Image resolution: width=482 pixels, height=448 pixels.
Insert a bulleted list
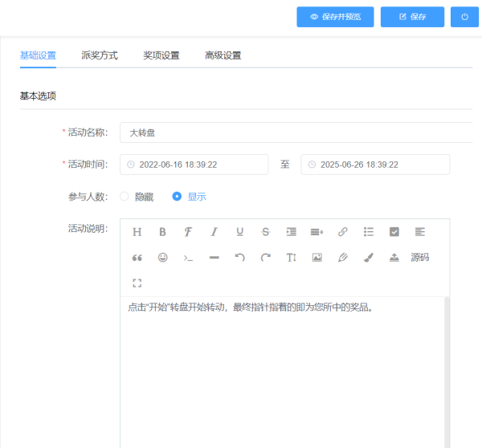[x=369, y=232]
